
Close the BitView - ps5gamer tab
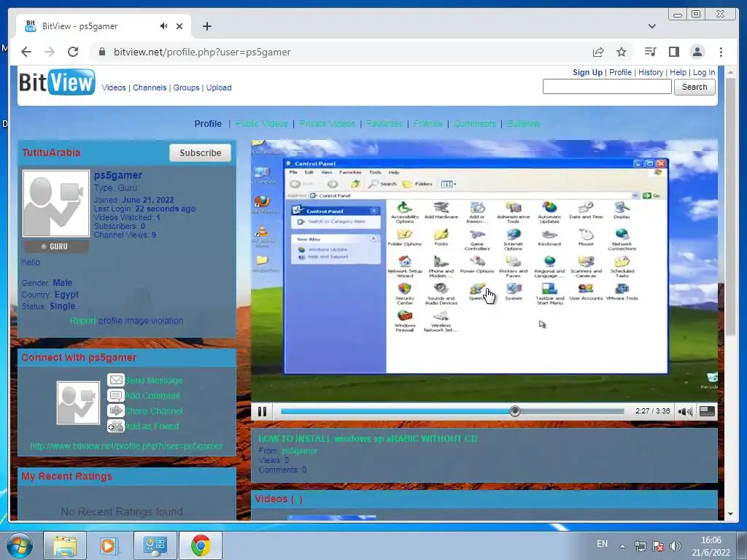point(179,26)
